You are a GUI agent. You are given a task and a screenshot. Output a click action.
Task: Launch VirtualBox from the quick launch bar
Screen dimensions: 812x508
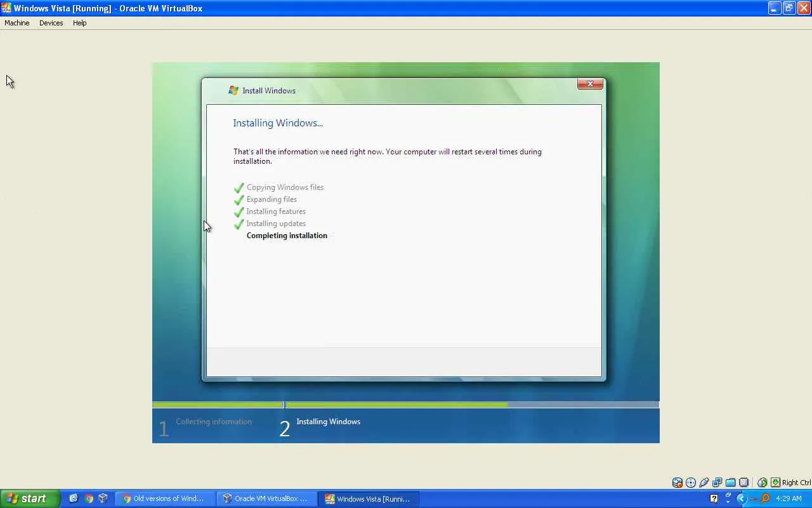(x=103, y=498)
